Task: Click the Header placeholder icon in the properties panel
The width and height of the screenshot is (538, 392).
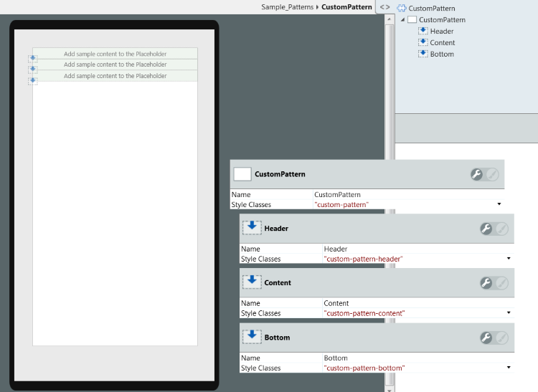Action: [252, 228]
